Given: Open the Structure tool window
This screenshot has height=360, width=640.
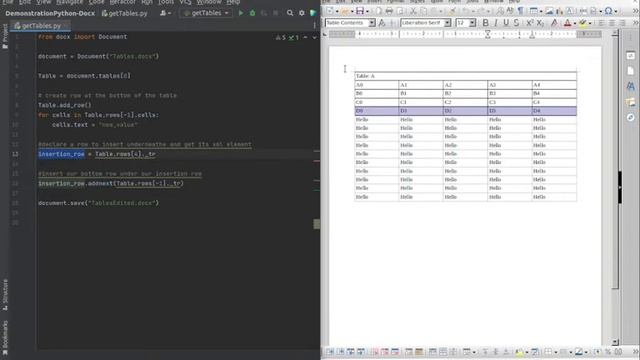Looking at the screenshot, I should (5, 295).
